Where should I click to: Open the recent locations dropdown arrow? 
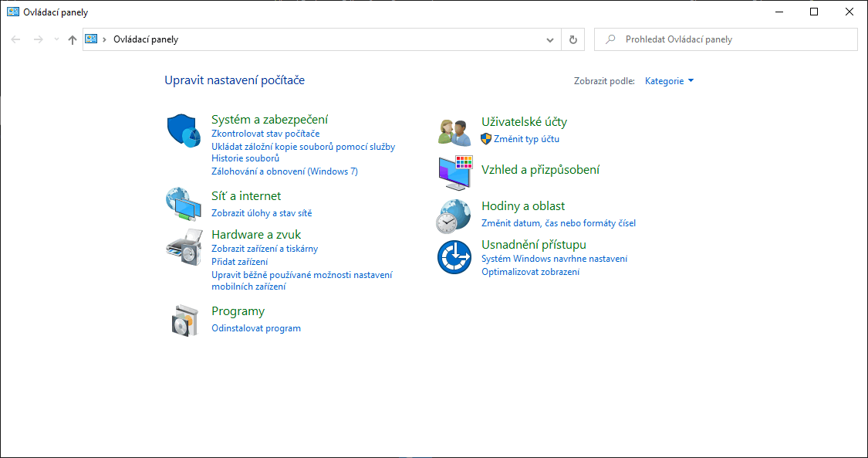[56, 39]
